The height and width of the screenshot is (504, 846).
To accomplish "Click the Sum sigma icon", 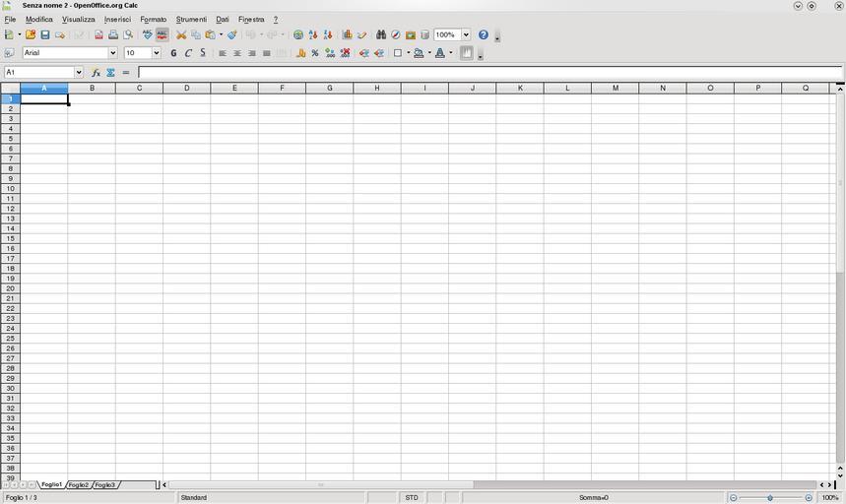I will point(111,73).
